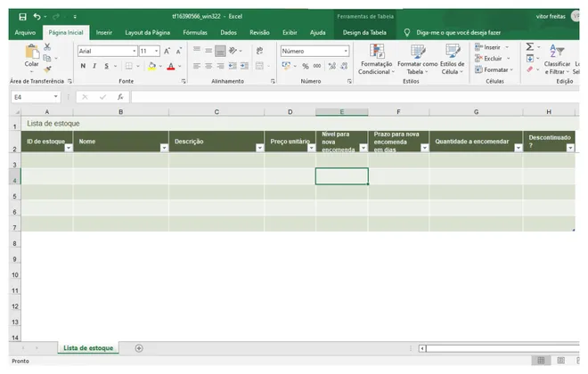This screenshot has width=588, height=374.
Task: Select the Lista de estoque sheet tab
Action: (88, 348)
